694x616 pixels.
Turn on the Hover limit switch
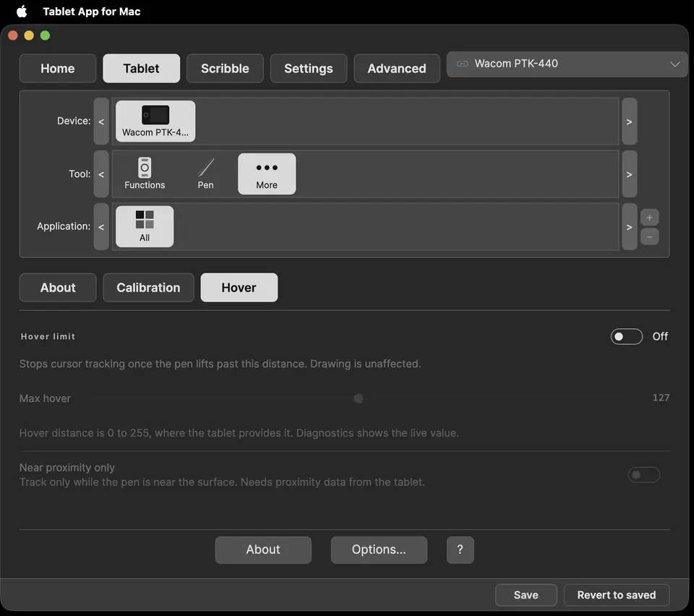point(626,337)
